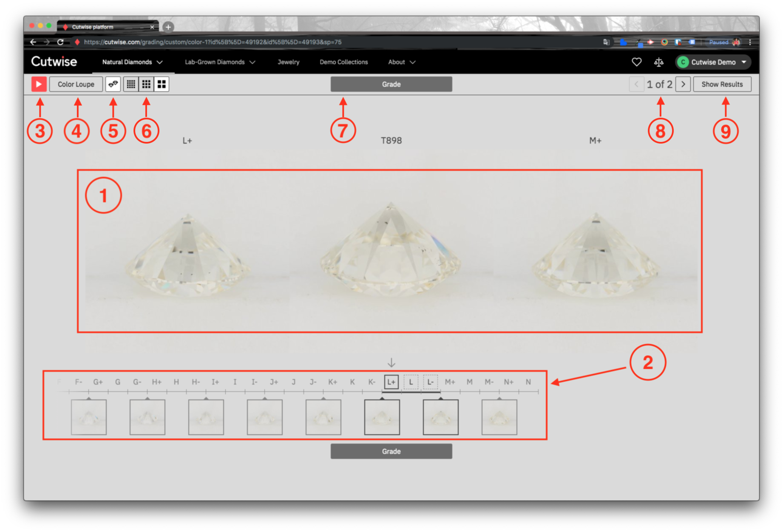Click the H+ reference stone thumbnail
Screen dimensions: 783x532
pos(148,417)
